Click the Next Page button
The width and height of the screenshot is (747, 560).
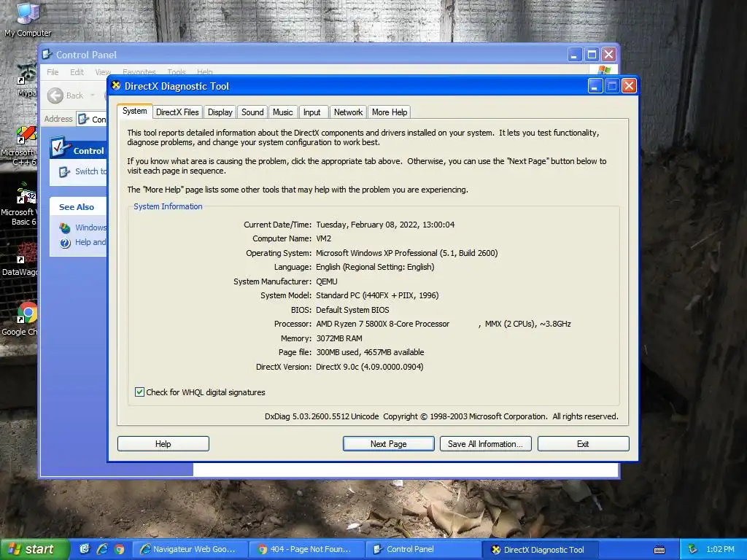pos(389,444)
